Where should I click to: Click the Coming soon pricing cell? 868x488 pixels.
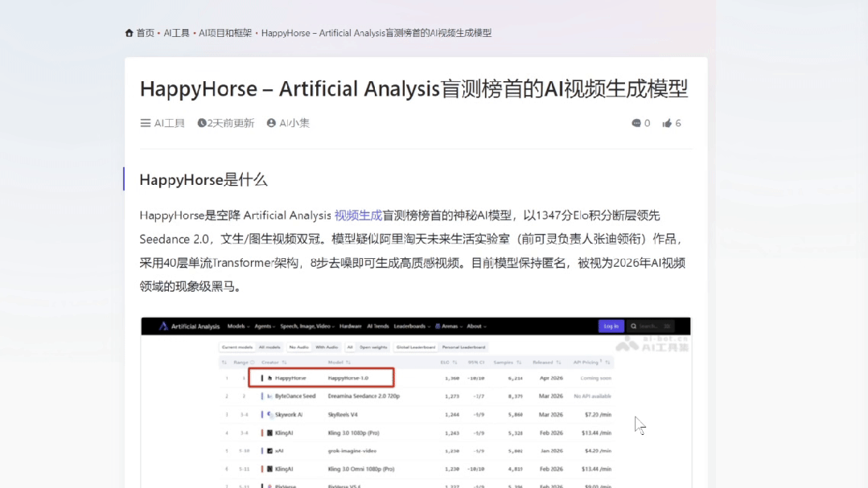click(x=595, y=379)
